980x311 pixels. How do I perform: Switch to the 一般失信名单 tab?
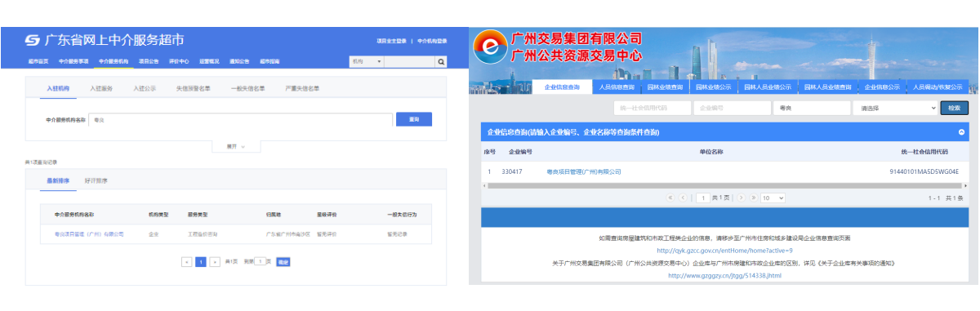(x=248, y=88)
